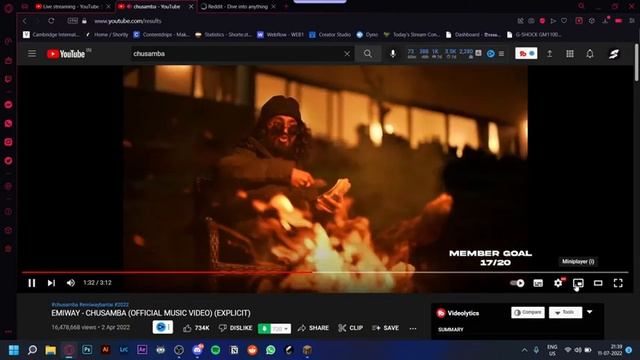The image size is (640, 360).
Task: Open the Videolytics Tools dropdown
Action: coord(565,312)
